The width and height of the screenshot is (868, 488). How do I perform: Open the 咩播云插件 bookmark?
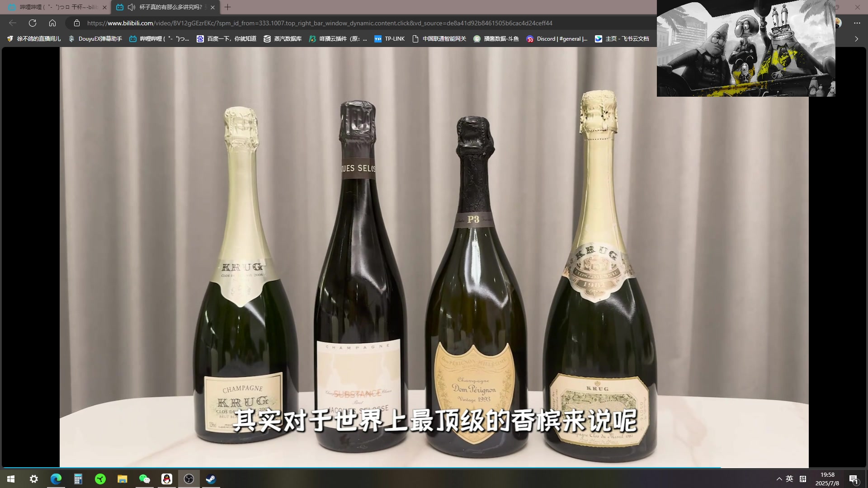[338, 39]
